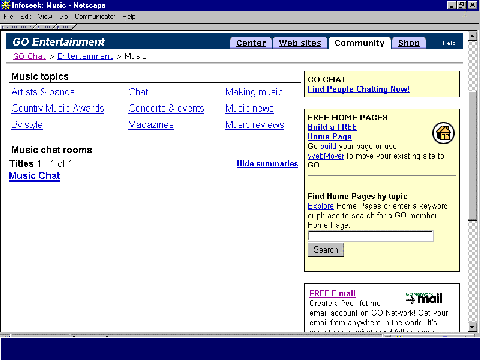This screenshot has height=360, width=480.
Task: Click the GO Network mail logo
Action: click(424, 298)
